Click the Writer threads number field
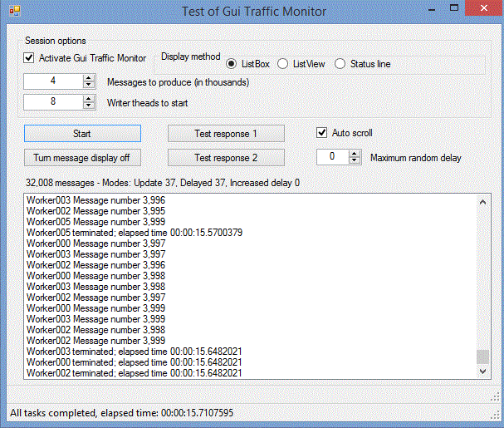Screen dimensions: 504x428 (53, 101)
